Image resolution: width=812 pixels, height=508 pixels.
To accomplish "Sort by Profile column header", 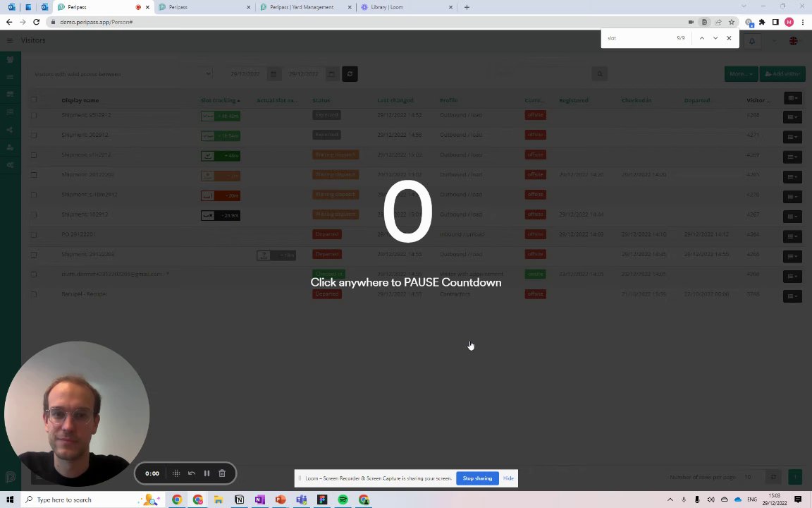I will coord(448,101).
